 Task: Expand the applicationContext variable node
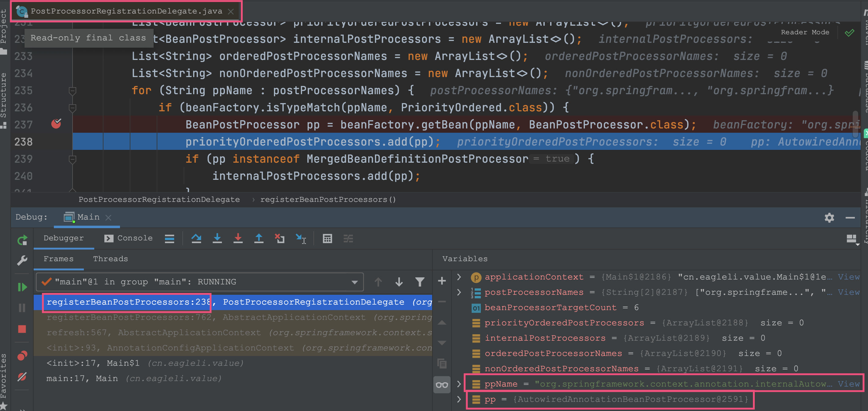click(458, 277)
